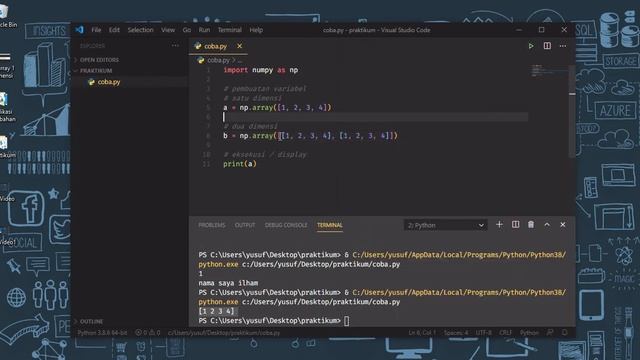Click line number 11 in the gutter
This screenshot has width=640, height=360.
(206, 164)
